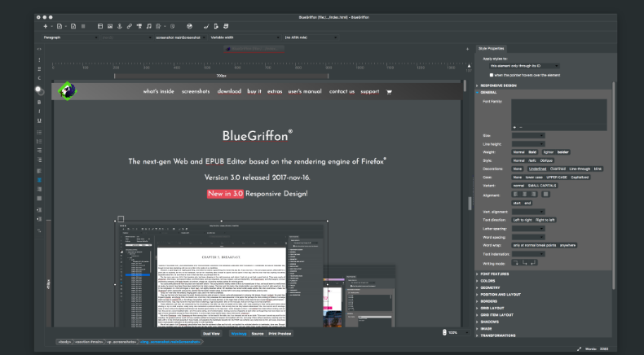Switch to Wysiwyg view tab
The width and height of the screenshot is (644, 355).
pos(239,334)
